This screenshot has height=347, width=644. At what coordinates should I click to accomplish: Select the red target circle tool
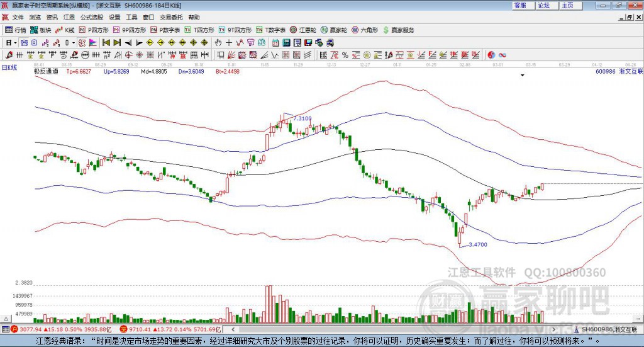pos(128,55)
